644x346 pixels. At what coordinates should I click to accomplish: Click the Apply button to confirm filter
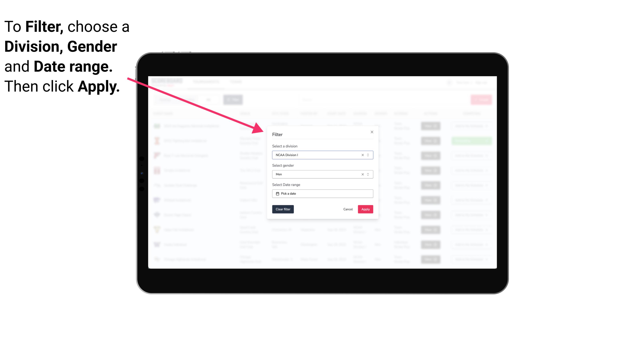(365, 209)
